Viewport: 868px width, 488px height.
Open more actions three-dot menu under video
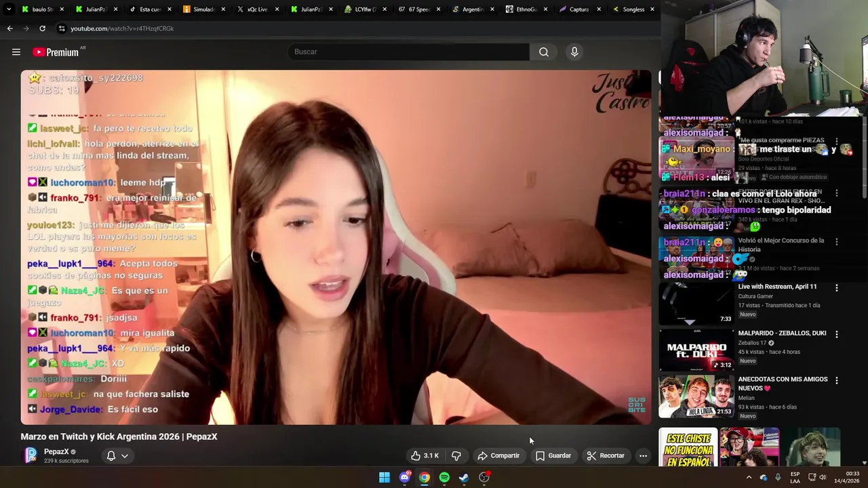(x=643, y=455)
